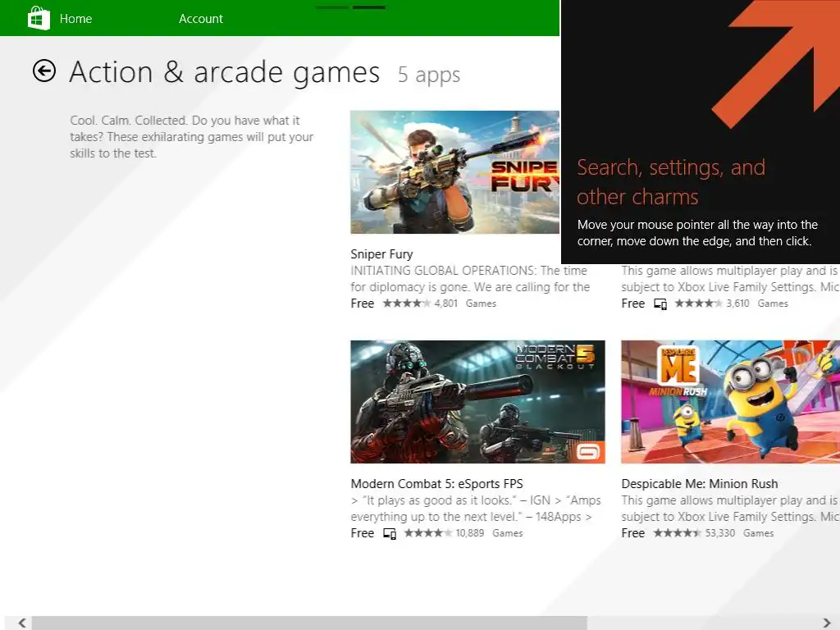Click the 'Search, settings, and other charms' tip
The height and width of the screenshot is (630, 840).
coord(671,182)
